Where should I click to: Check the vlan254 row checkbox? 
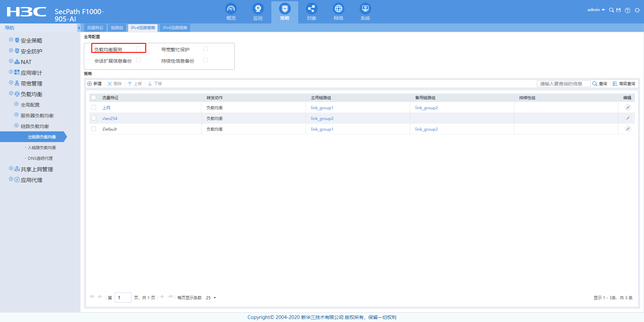94,118
